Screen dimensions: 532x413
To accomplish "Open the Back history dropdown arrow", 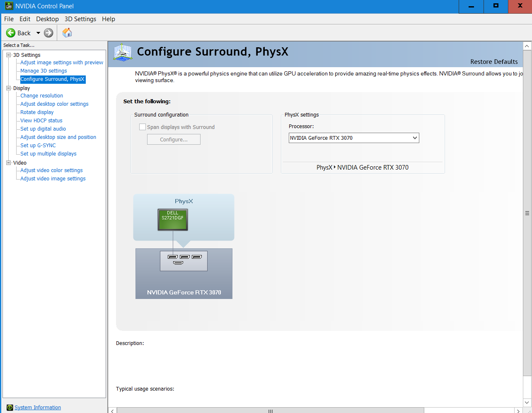I will [x=38, y=33].
